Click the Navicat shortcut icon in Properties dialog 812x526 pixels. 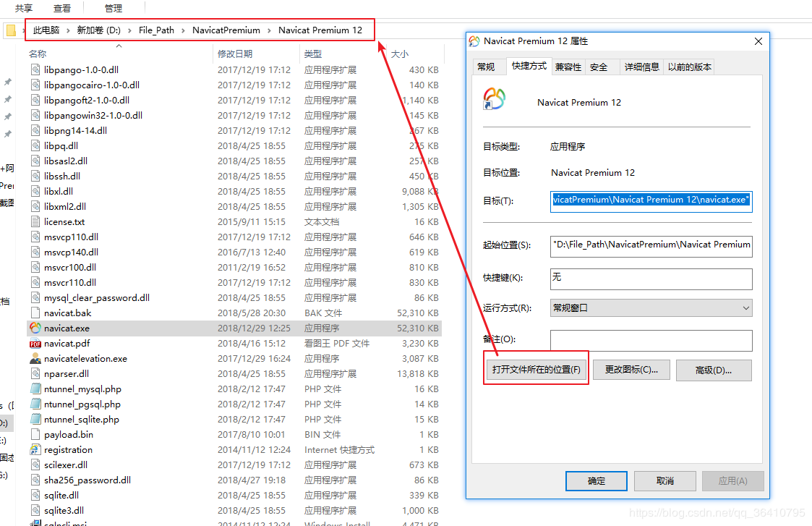494,98
